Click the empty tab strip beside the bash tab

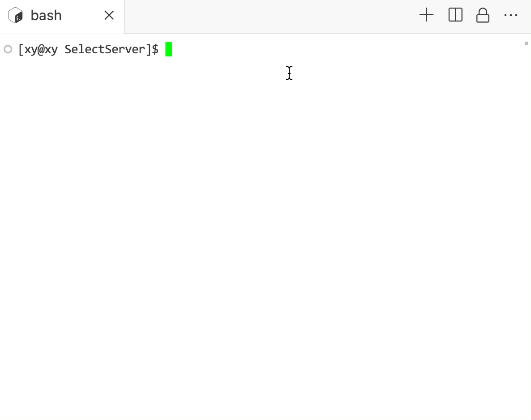pos(271,17)
